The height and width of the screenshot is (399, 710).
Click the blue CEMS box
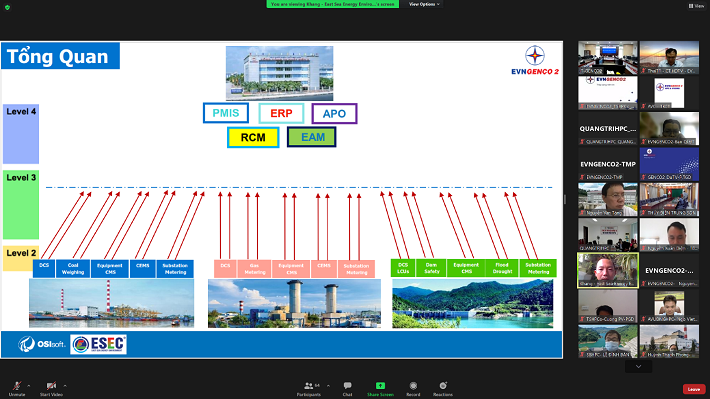(x=143, y=269)
